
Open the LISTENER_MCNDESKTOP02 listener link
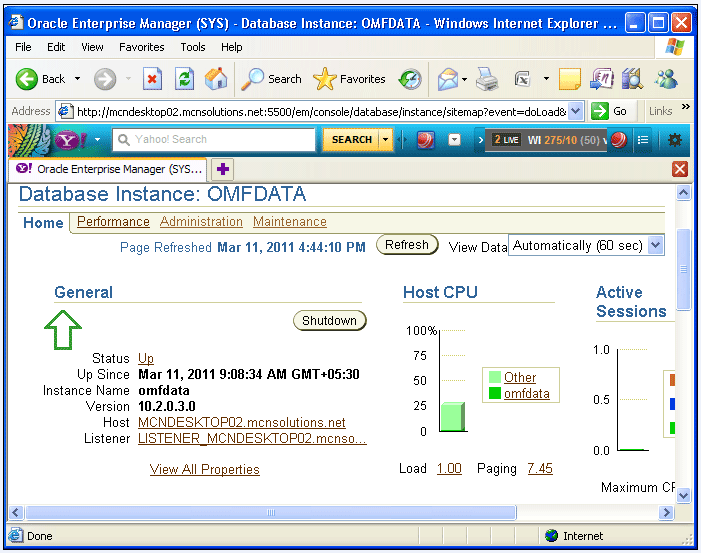252,439
